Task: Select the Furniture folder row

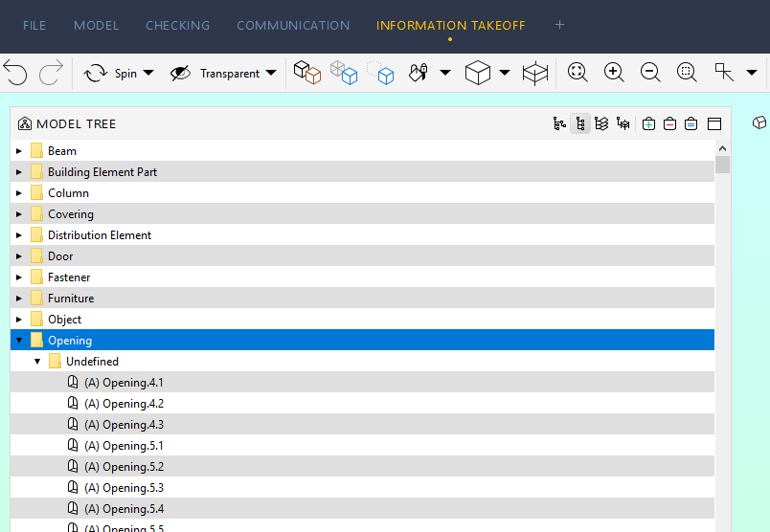Action: (362, 299)
